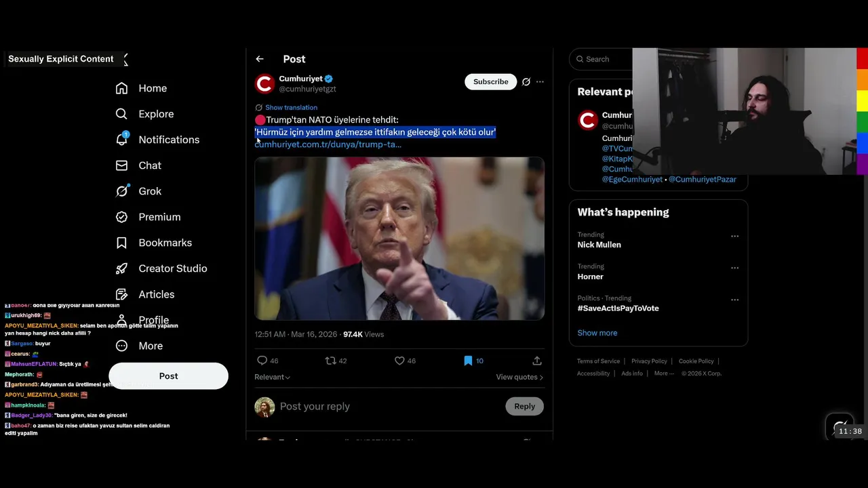This screenshot has height=488, width=868.
Task: Click the Articles document icon
Action: pos(121,294)
